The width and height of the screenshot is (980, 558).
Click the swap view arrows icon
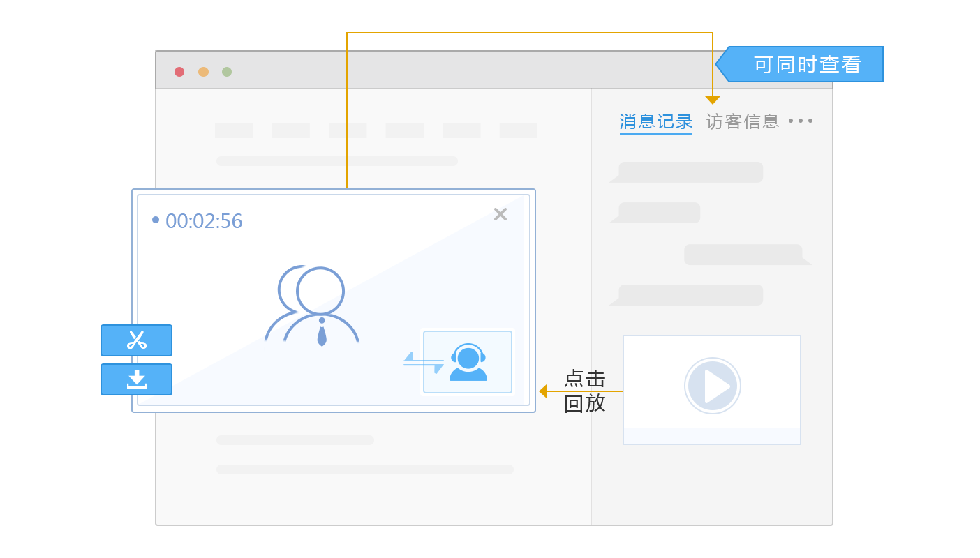pos(424,363)
